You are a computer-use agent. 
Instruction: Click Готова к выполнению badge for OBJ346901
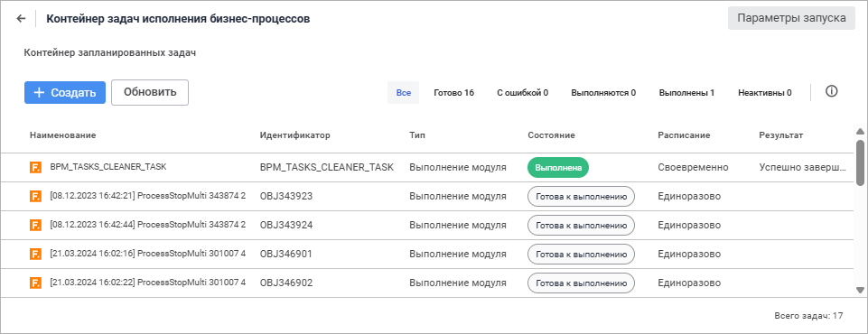point(582,254)
